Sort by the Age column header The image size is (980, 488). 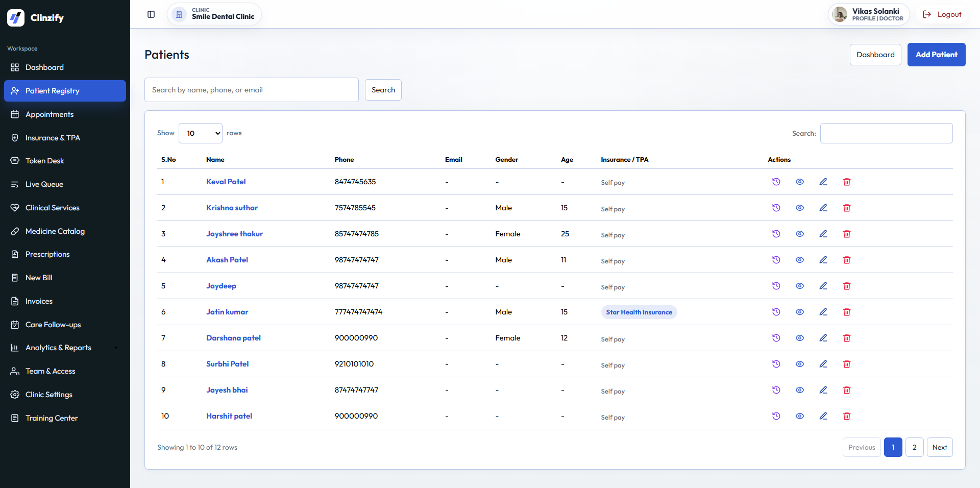pyautogui.click(x=567, y=160)
